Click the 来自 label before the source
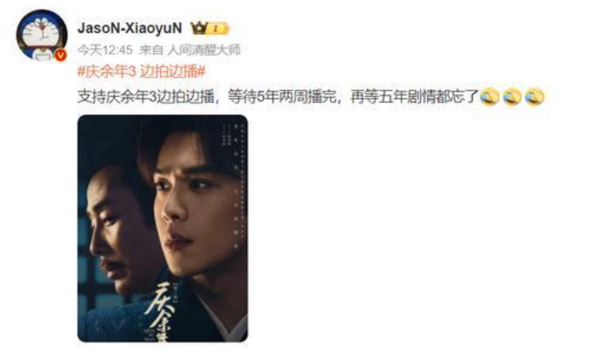Image resolution: width=601 pixels, height=364 pixels. [x=151, y=50]
